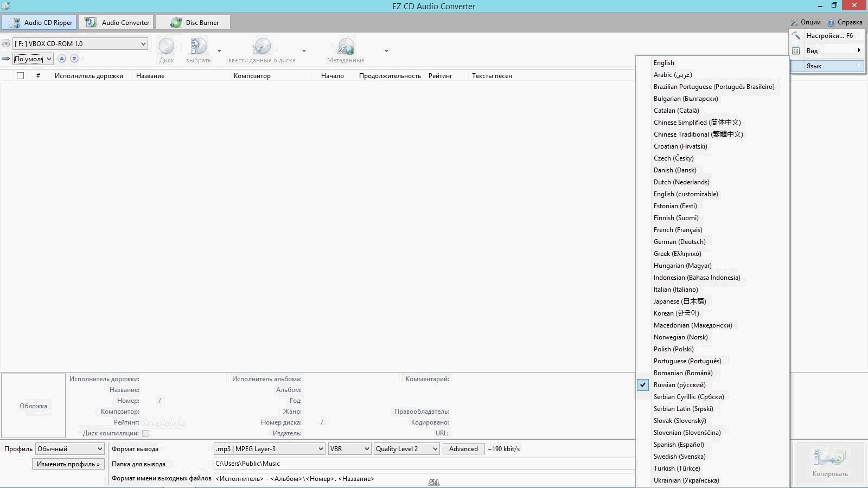868x488 pixels.
Task: Open the .mp3 MPEG Layer-3 format dropdown
Action: click(x=270, y=449)
